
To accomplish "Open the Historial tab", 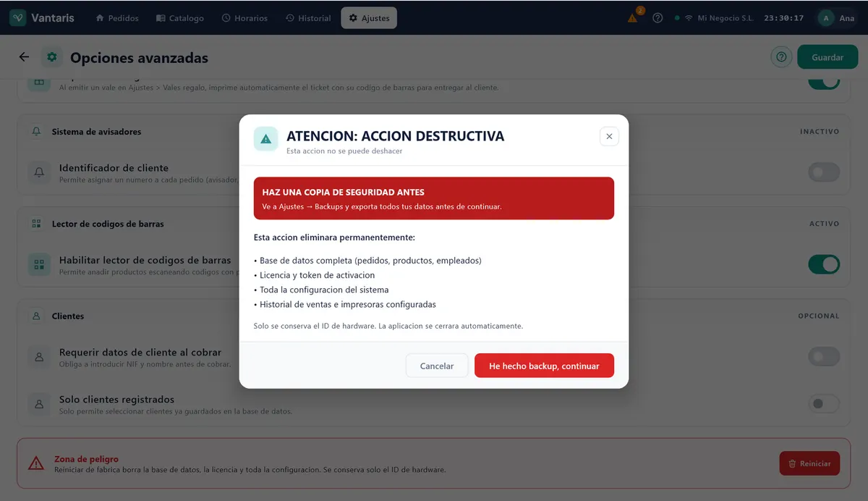I will pos(308,18).
